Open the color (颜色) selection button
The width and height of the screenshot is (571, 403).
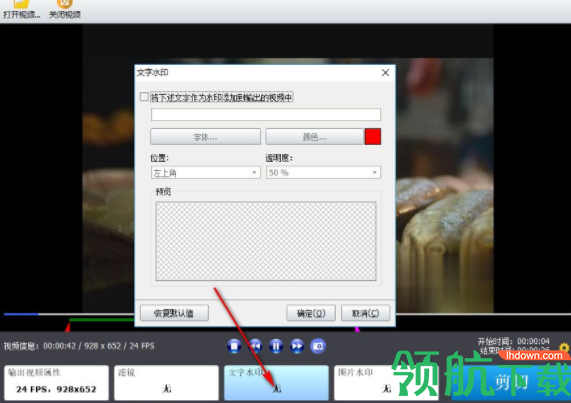tap(315, 137)
